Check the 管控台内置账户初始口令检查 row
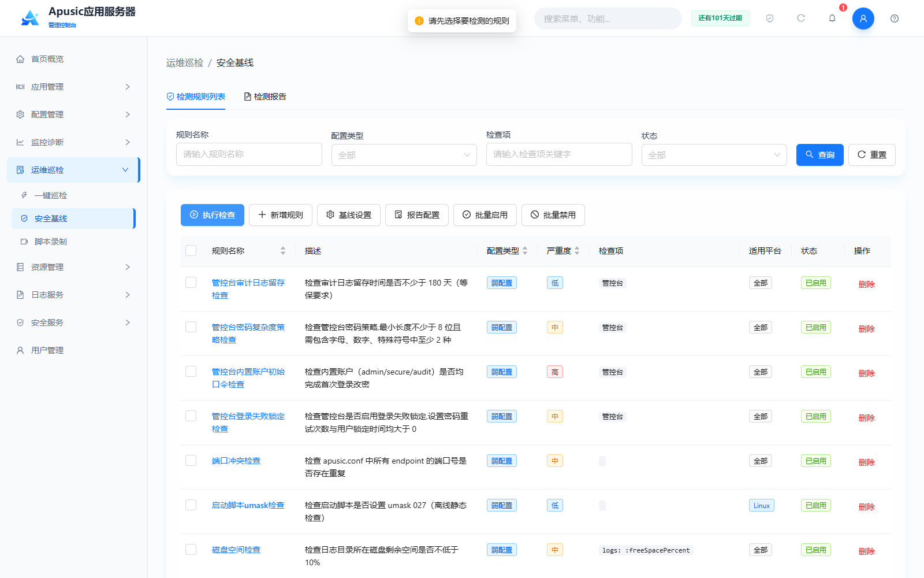This screenshot has height=578, width=924. [x=191, y=372]
